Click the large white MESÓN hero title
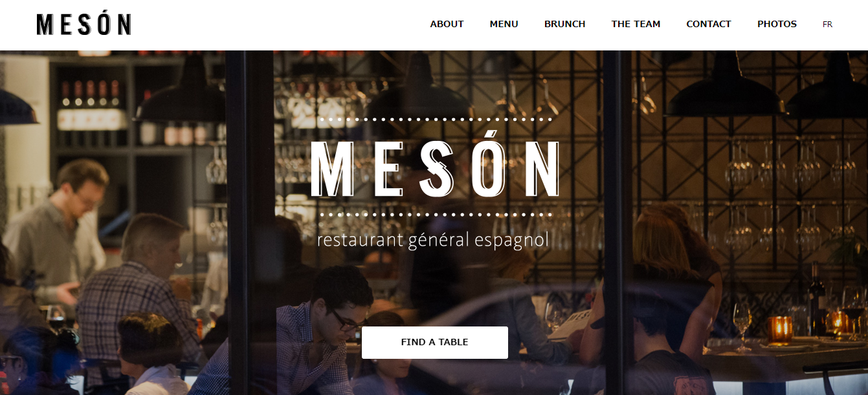The image size is (868, 395). (435, 167)
